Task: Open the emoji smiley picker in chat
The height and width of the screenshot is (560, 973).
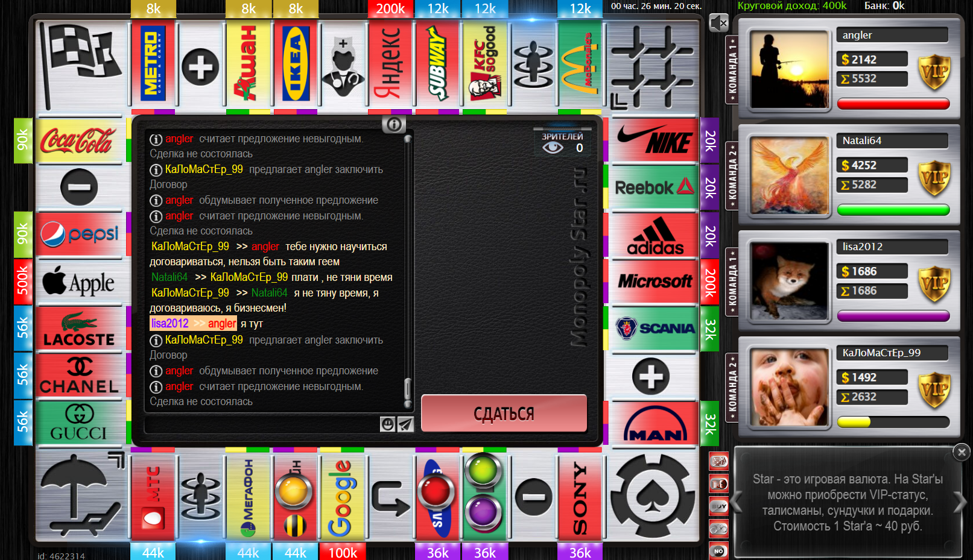Action: click(387, 424)
